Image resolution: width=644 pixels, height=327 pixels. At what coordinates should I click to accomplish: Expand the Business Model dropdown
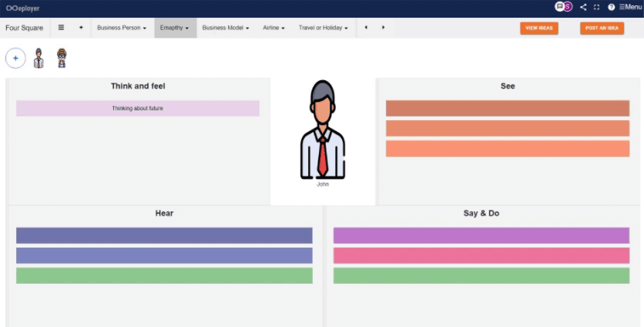click(x=226, y=28)
